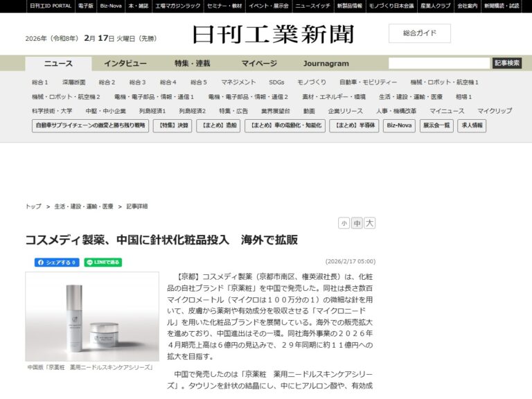This screenshot has height=399, width=532.
Task: Open 電機・電子部品・情報・通信1 category
Action: click(154, 97)
